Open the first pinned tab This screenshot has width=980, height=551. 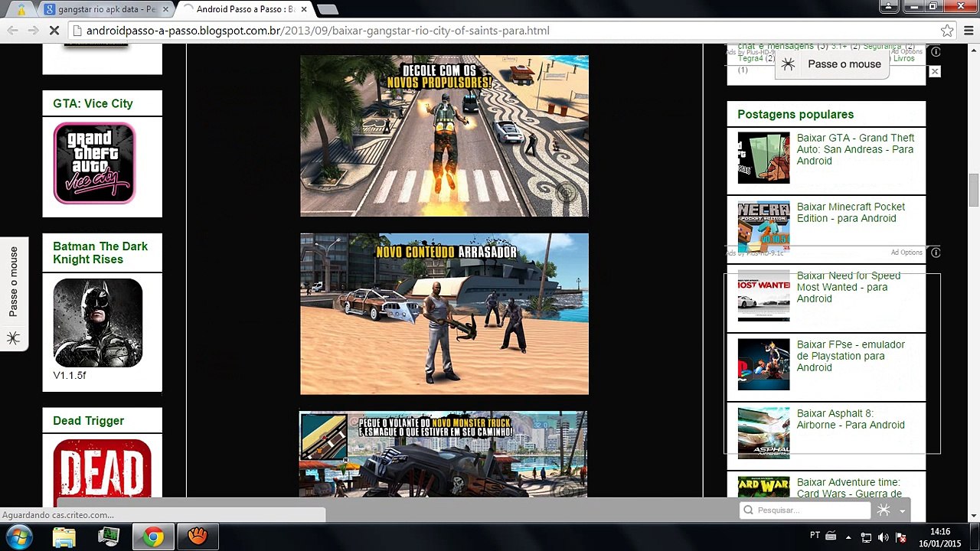21,10
